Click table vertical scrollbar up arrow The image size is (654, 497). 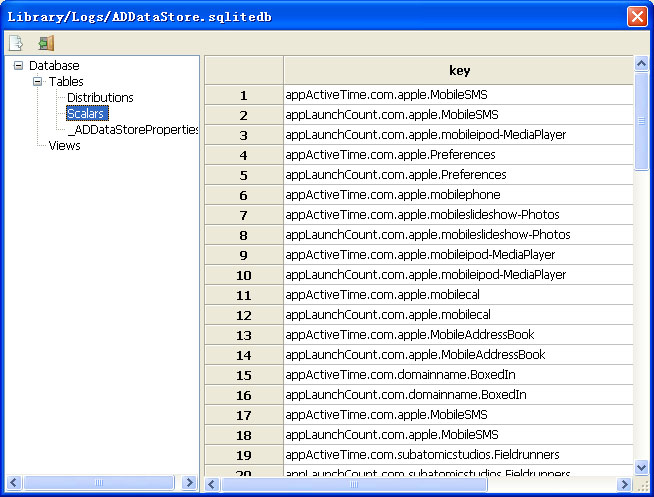tap(641, 64)
